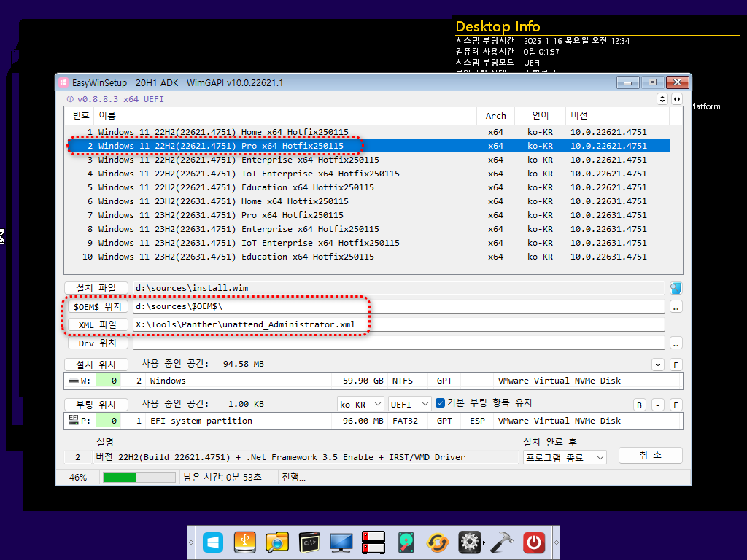Screen dimensions: 747x560
Task: Select Windows 11 23H2 Enterprise x64 row
Action: (367, 228)
